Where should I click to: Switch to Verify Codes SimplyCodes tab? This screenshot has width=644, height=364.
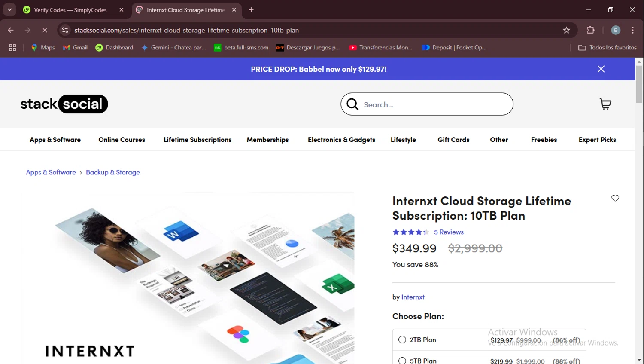pyautogui.click(x=70, y=10)
